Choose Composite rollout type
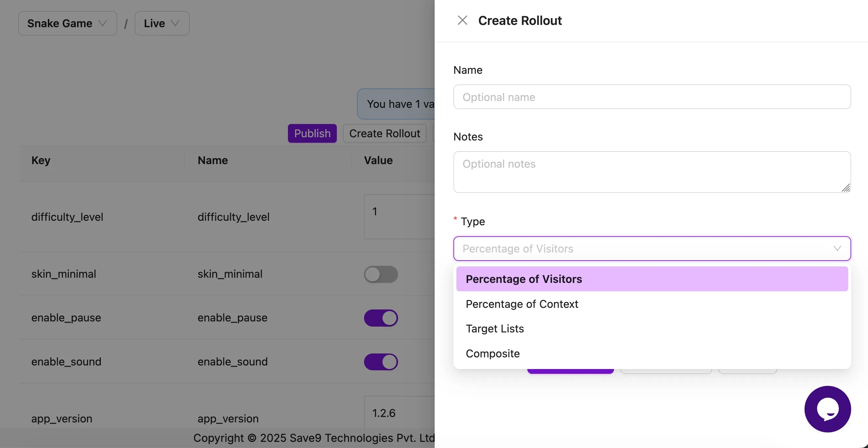Screen dimensions: 868x448 coord(652,353)
